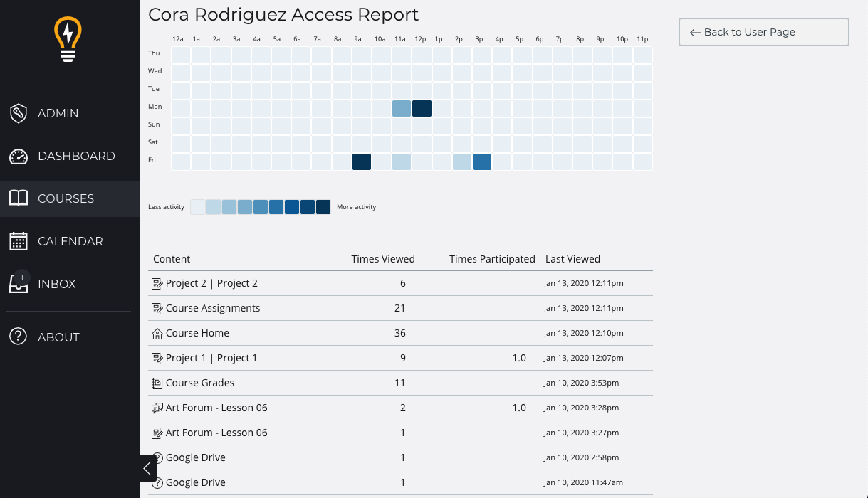This screenshot has width=868, height=498.
Task: Click the Inbox tray icon
Action: click(x=19, y=284)
